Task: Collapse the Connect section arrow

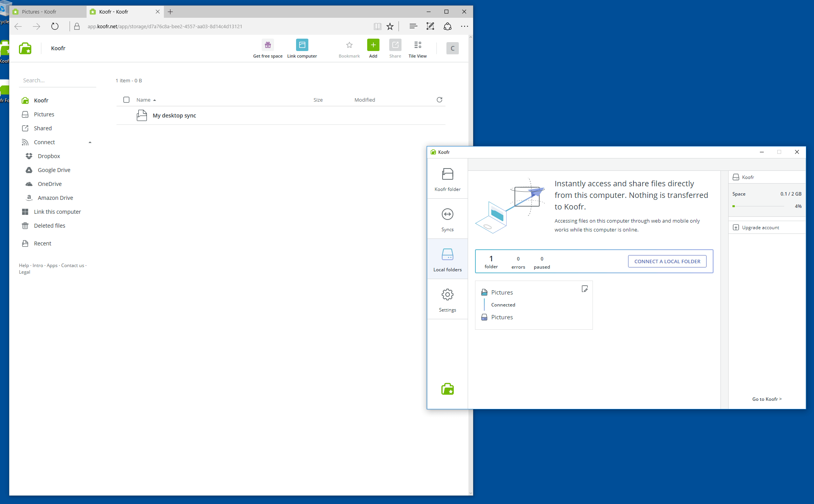Action: [x=90, y=142]
